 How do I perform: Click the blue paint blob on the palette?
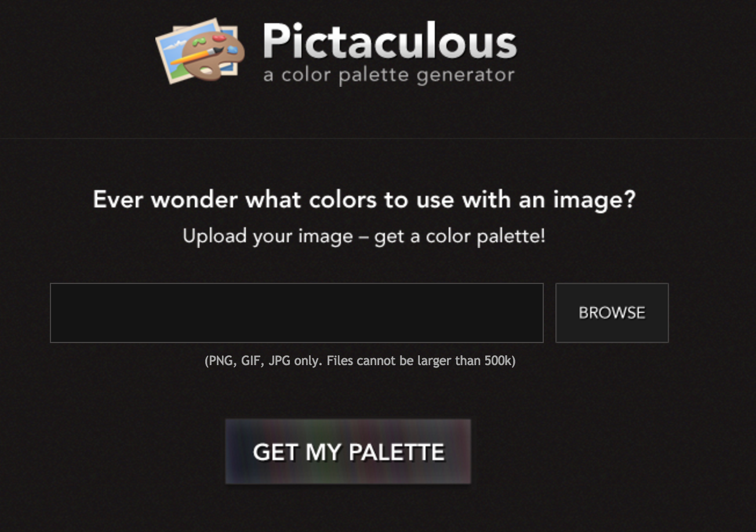(232, 49)
